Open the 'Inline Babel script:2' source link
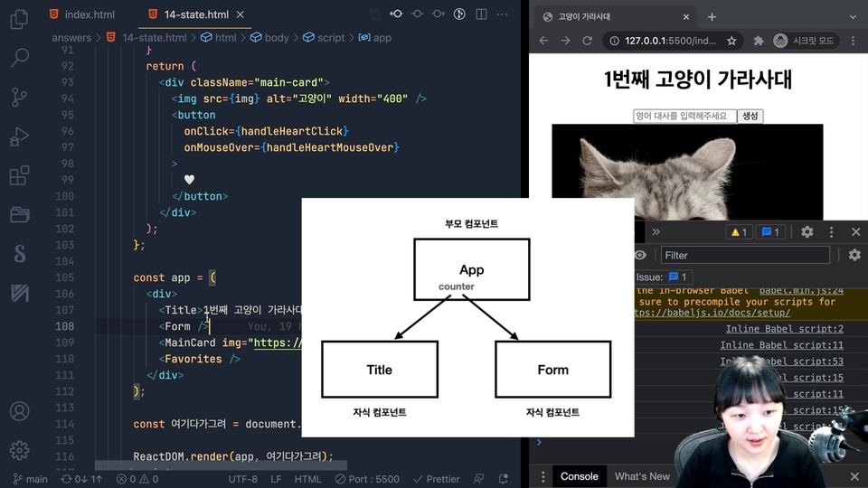This screenshot has height=488, width=868. 785,329
